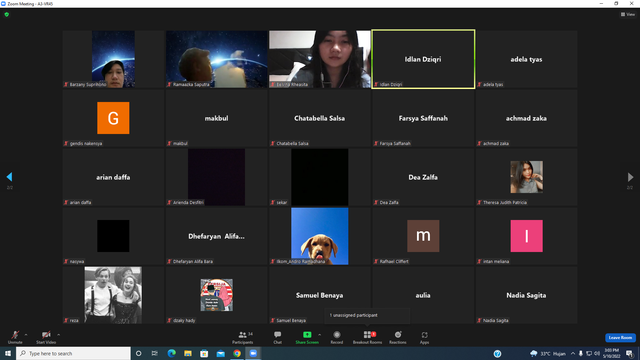Show hidden system tray icons
The image size is (640, 360).
573,353
